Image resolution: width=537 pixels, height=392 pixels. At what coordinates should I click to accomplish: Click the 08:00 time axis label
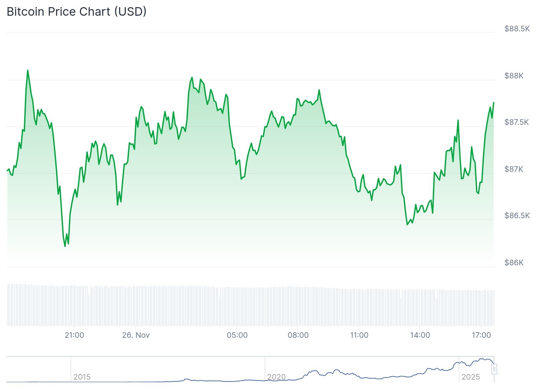tap(298, 335)
